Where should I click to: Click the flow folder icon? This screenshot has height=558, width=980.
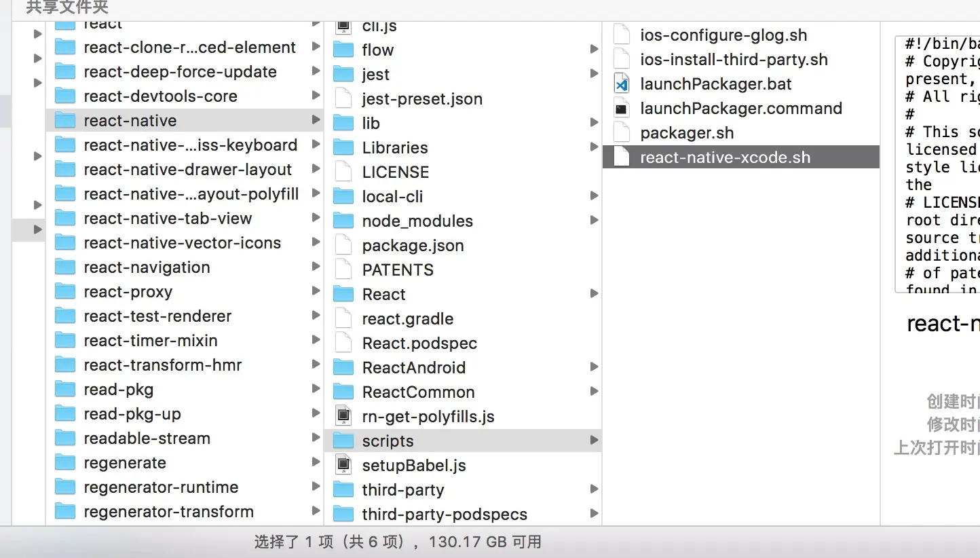pos(344,50)
